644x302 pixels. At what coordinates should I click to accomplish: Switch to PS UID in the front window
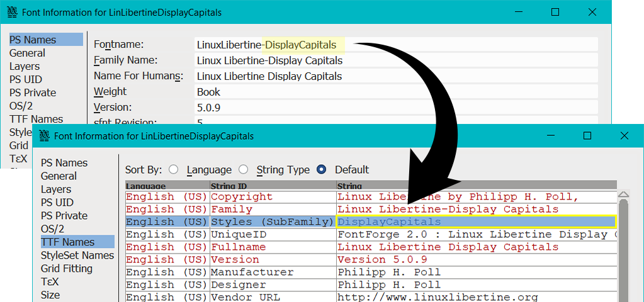[x=57, y=203]
